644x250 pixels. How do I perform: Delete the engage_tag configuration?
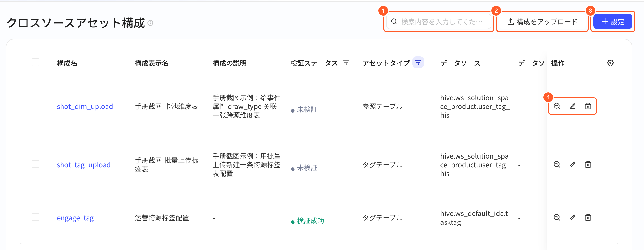[x=588, y=217]
